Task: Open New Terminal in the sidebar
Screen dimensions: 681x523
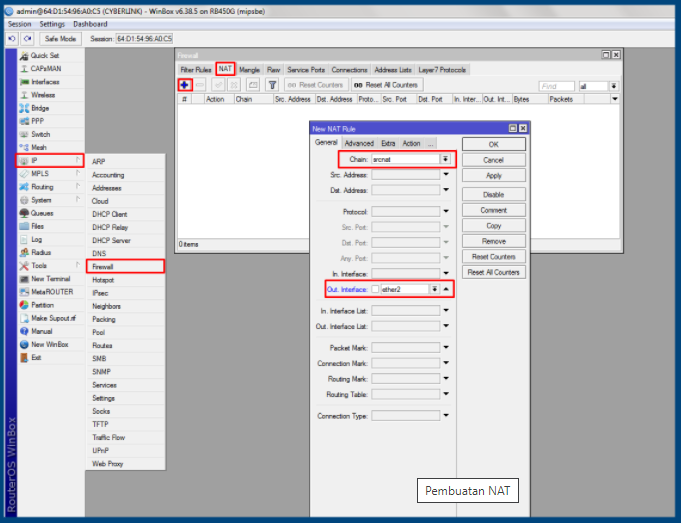Action: (50, 279)
